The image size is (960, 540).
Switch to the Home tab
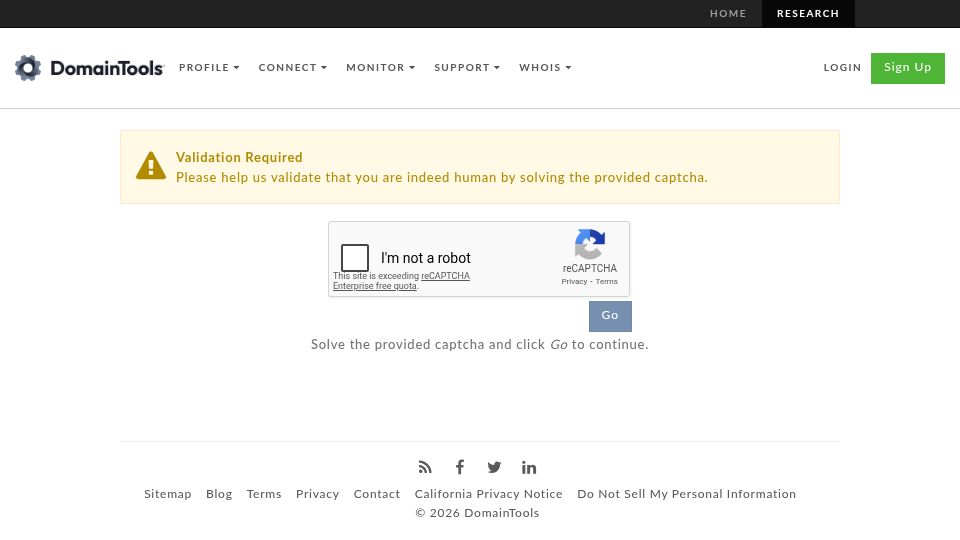[728, 13]
